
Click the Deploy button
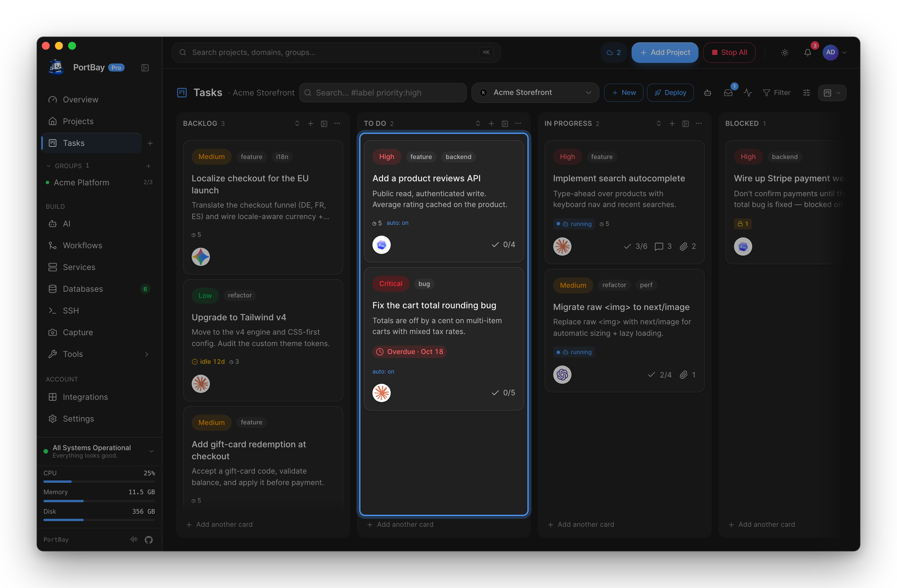coord(670,93)
